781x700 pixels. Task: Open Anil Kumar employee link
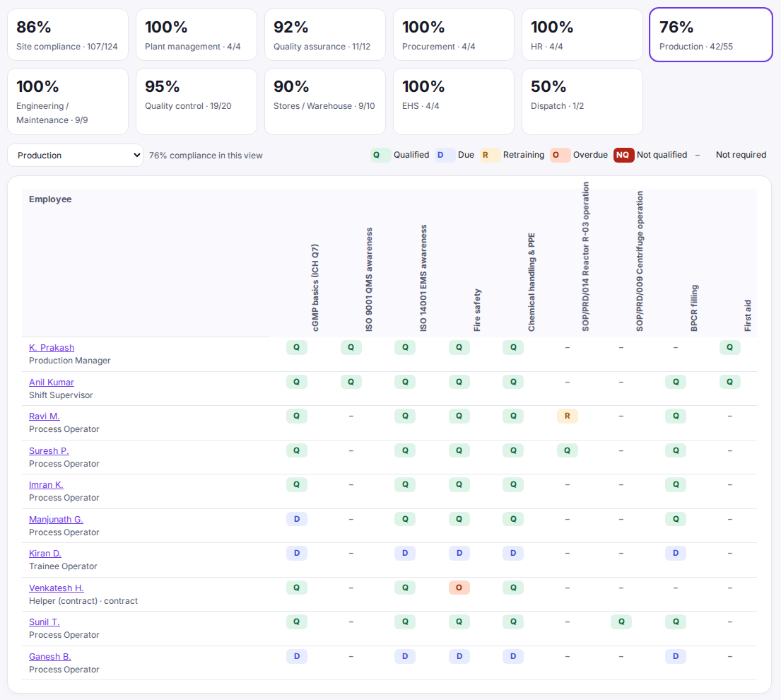pos(52,382)
